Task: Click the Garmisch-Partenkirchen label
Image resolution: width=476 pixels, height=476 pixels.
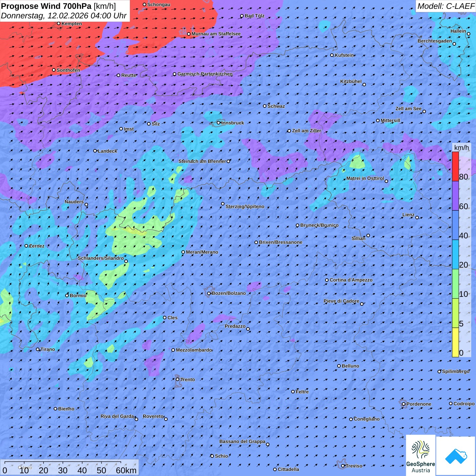Action: click(x=205, y=74)
